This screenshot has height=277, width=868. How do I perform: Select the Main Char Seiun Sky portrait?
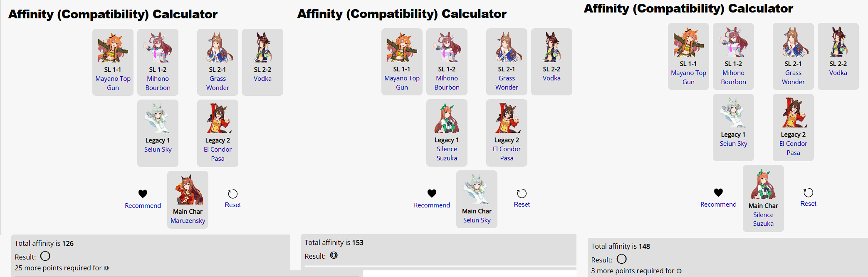477,190
